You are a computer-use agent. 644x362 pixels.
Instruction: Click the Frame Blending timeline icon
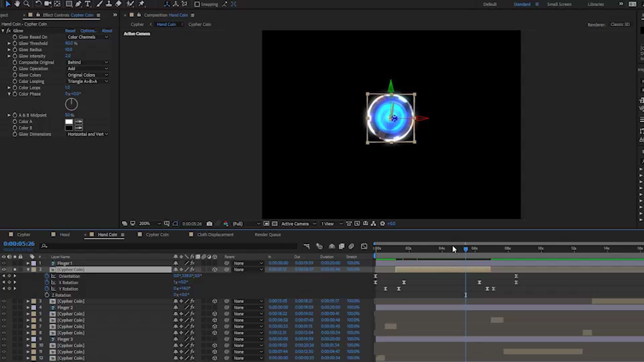click(341, 246)
